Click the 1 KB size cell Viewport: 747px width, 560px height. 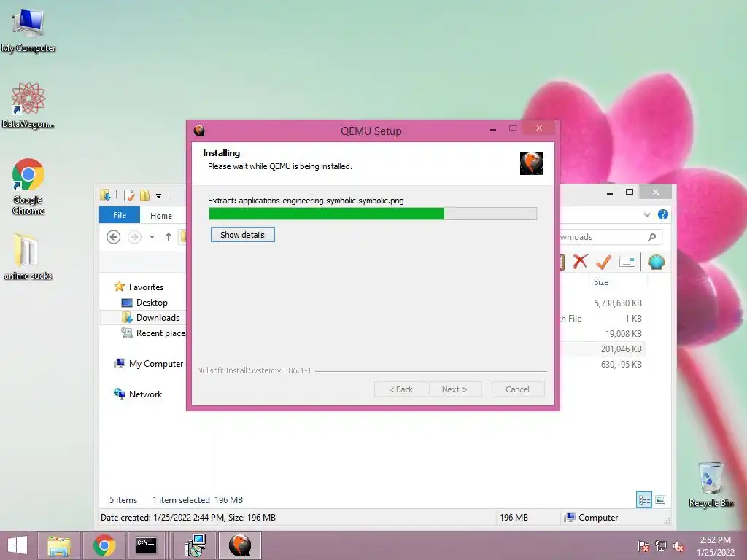pyautogui.click(x=634, y=319)
